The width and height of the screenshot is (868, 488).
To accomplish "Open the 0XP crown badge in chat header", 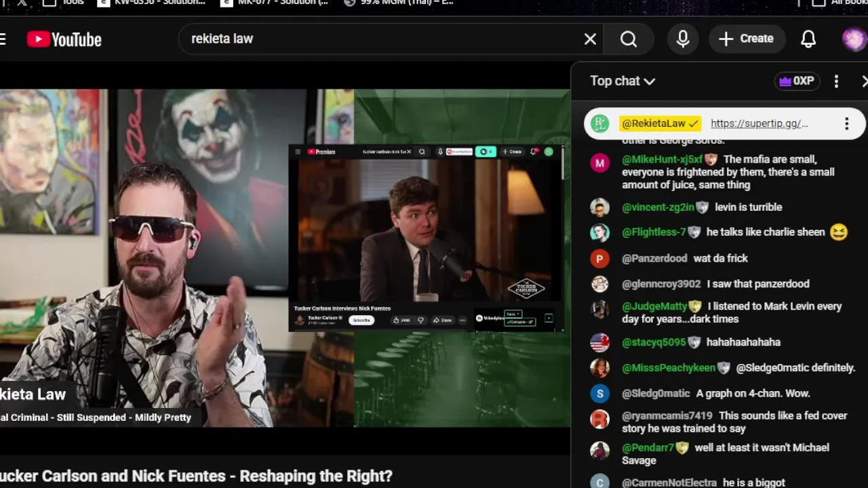I will coord(797,81).
